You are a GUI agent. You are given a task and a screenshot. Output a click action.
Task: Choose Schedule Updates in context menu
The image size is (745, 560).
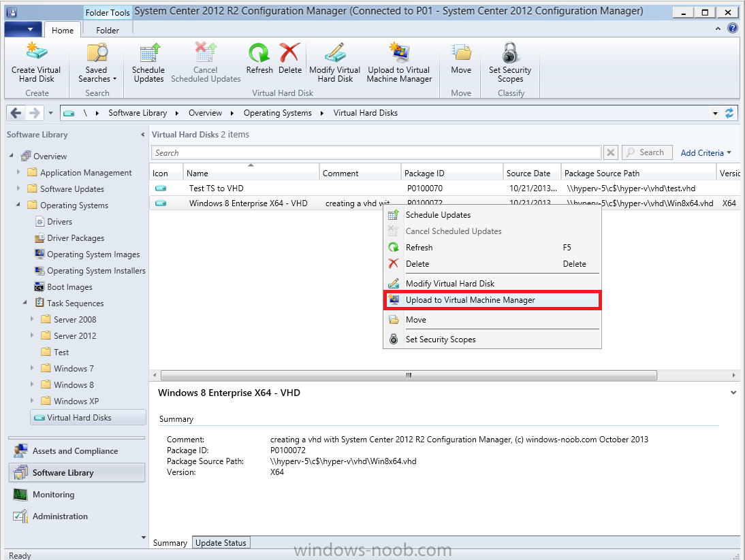(x=492, y=215)
